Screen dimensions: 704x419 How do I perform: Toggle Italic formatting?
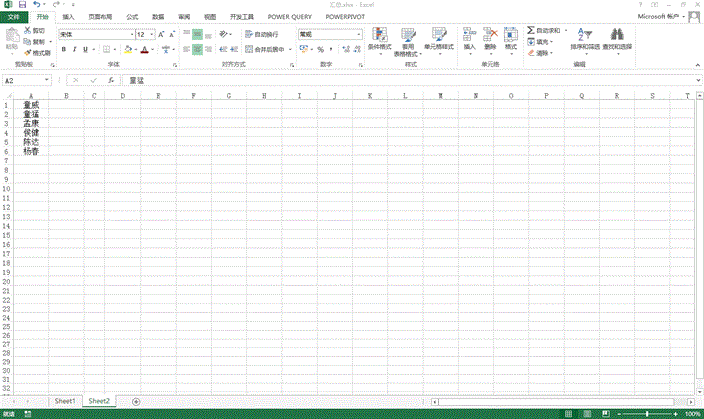click(74, 49)
